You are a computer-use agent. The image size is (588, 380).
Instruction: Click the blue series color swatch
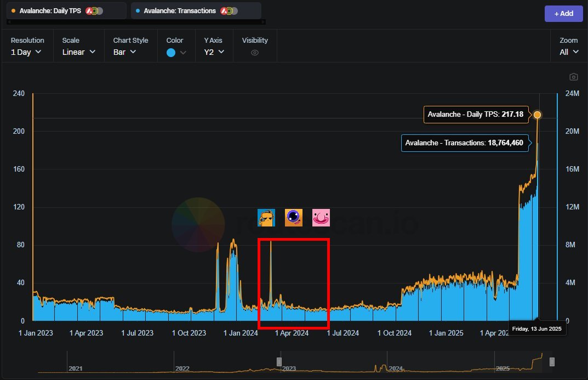(x=171, y=53)
